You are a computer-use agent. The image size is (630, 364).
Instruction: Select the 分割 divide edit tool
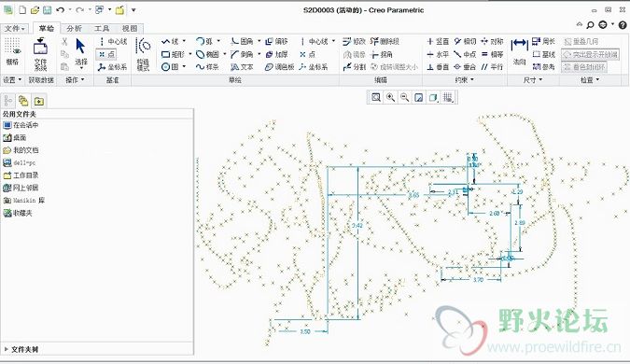pos(355,67)
